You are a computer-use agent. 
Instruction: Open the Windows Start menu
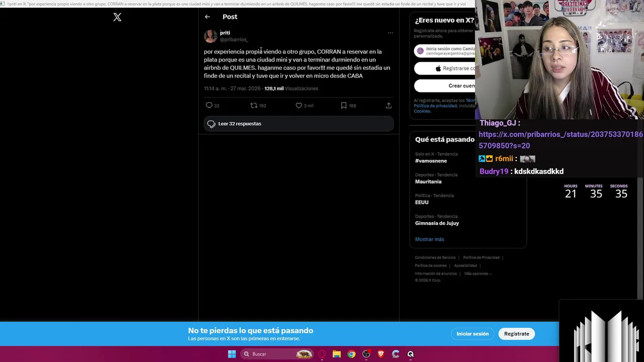pyautogui.click(x=232, y=354)
